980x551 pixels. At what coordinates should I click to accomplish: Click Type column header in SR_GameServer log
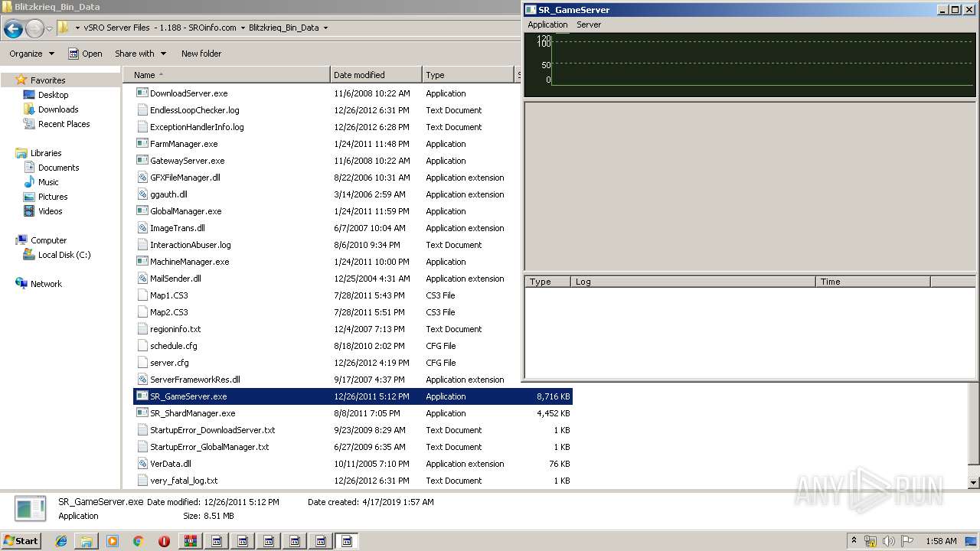(548, 282)
